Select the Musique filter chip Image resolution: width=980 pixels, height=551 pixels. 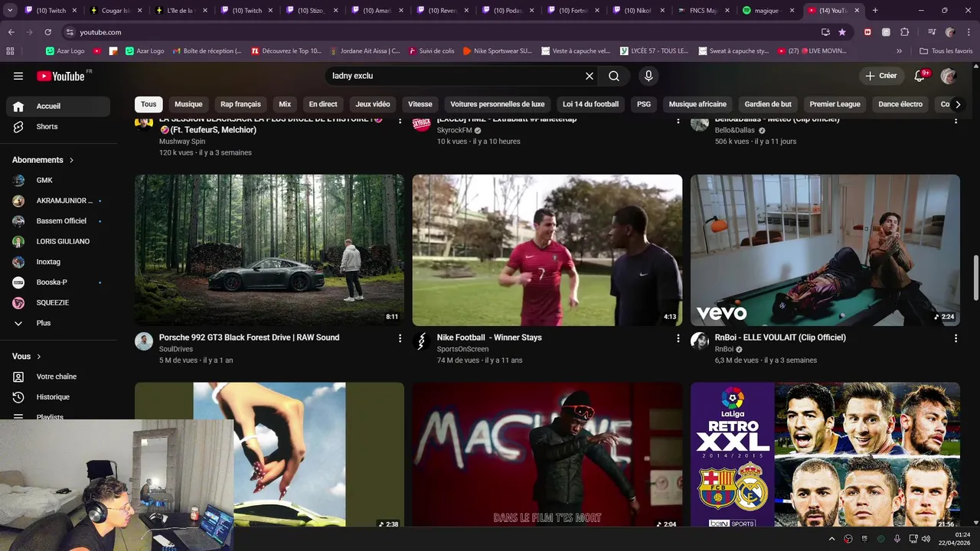tap(188, 104)
